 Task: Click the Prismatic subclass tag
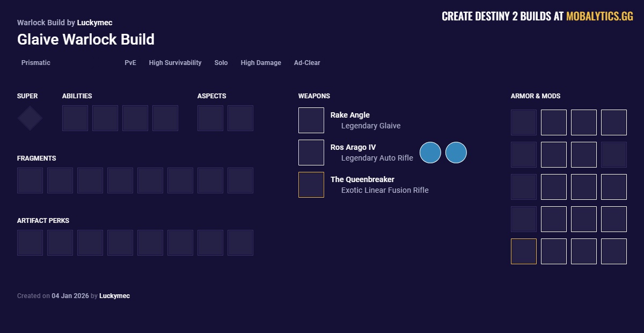[36, 63]
